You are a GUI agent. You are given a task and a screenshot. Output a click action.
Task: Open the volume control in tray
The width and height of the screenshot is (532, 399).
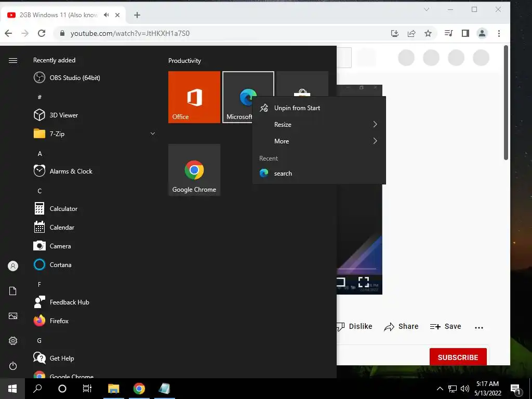pos(465,389)
